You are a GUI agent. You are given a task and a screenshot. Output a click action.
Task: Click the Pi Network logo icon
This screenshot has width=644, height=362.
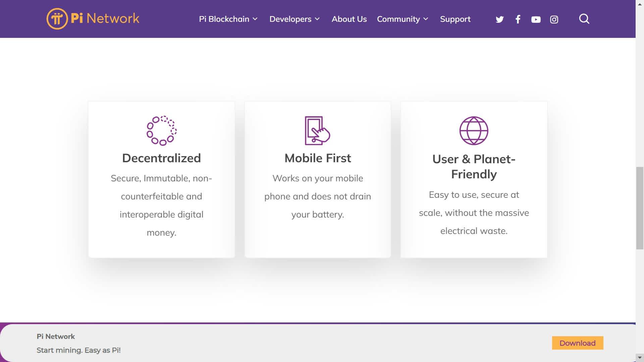point(57,19)
